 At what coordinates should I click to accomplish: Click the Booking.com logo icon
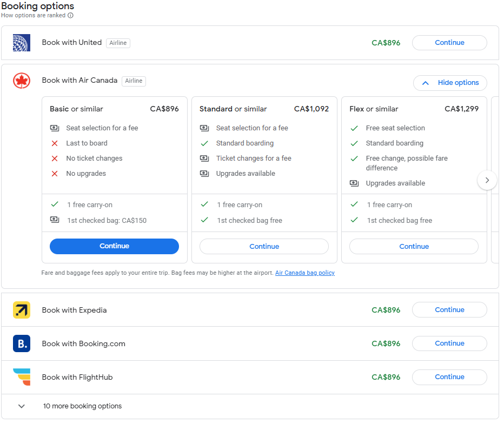22,343
